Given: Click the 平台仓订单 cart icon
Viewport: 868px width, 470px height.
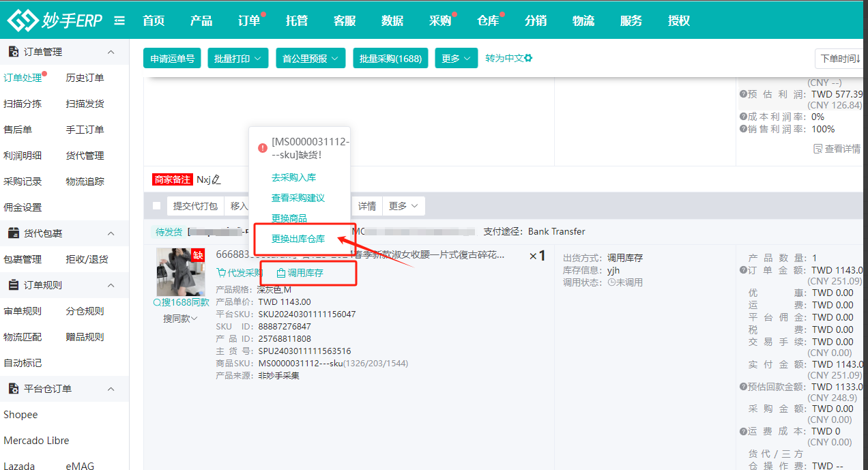Looking at the screenshot, I should [14, 389].
